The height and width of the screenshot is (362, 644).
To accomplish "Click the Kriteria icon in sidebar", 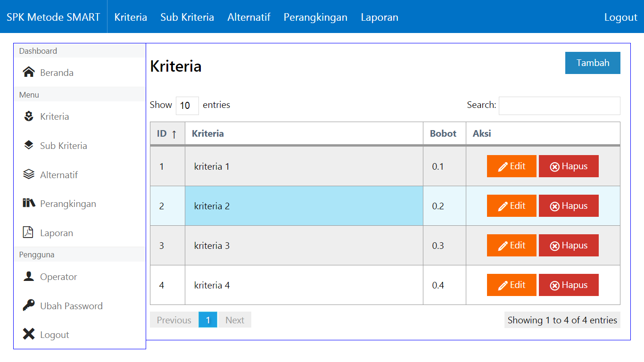I will click(x=29, y=116).
